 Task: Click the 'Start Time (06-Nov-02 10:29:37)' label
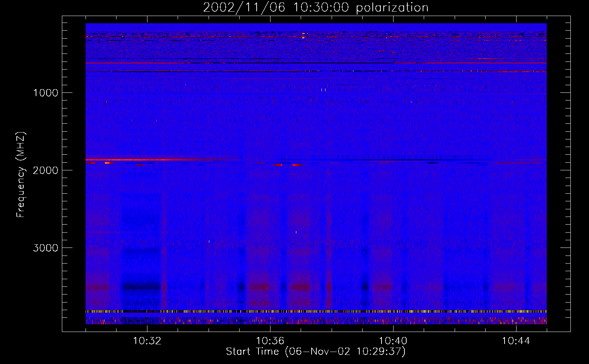[x=316, y=352]
